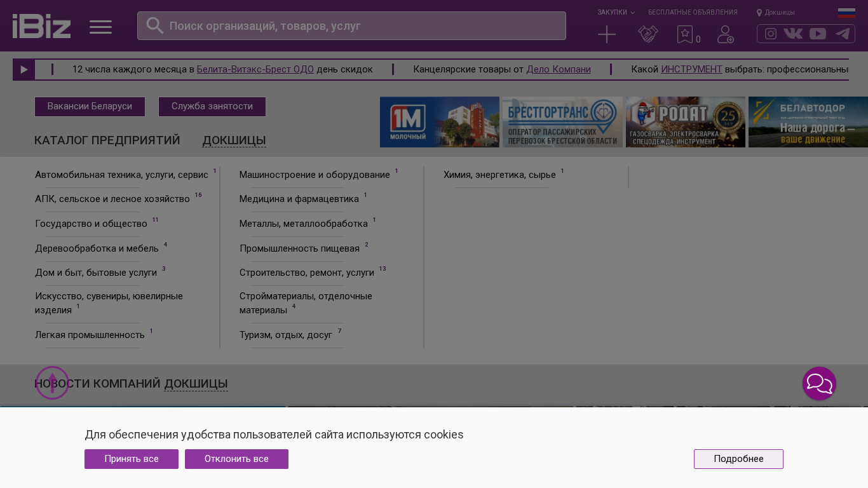Accept all cookies with Принять все
Viewport: 868px width, 488px height.
(132, 459)
